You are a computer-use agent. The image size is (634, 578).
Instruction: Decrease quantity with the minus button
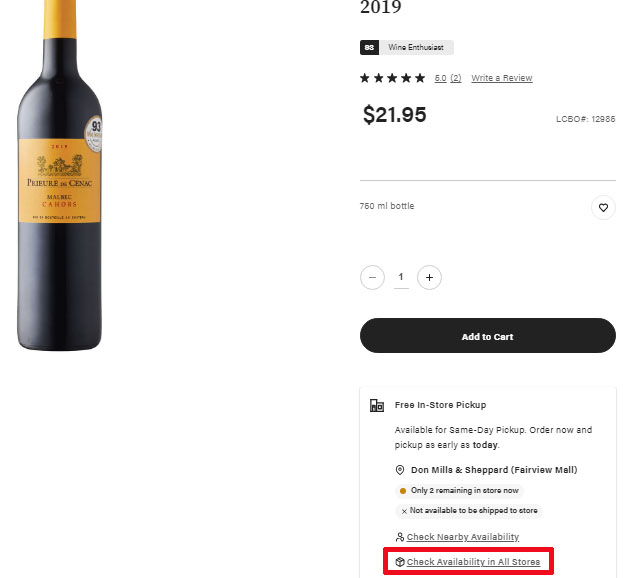(x=372, y=277)
